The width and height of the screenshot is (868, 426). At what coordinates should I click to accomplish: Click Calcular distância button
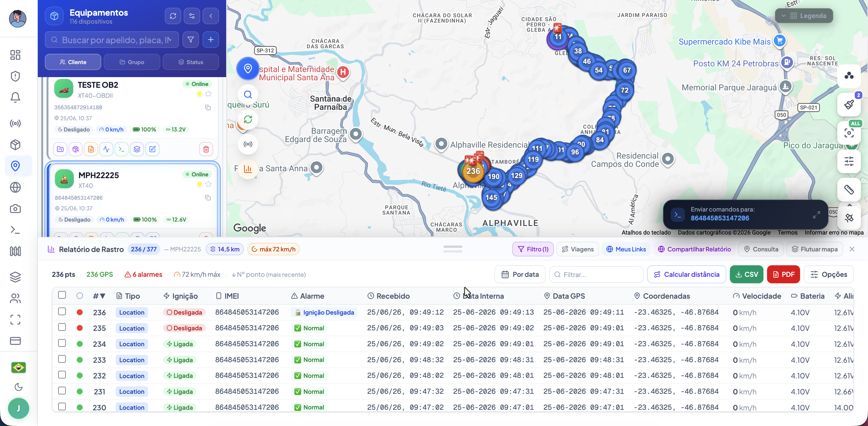686,274
